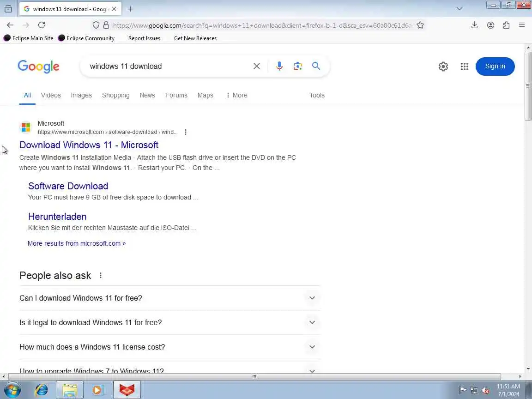
Task: Click the taskbar clock showing 11:51 AM
Action: [508, 390]
